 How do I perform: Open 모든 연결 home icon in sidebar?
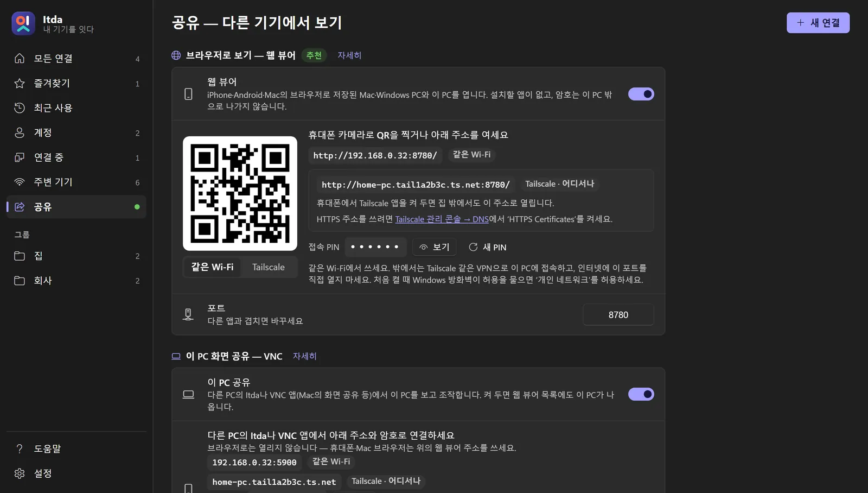[20, 59]
